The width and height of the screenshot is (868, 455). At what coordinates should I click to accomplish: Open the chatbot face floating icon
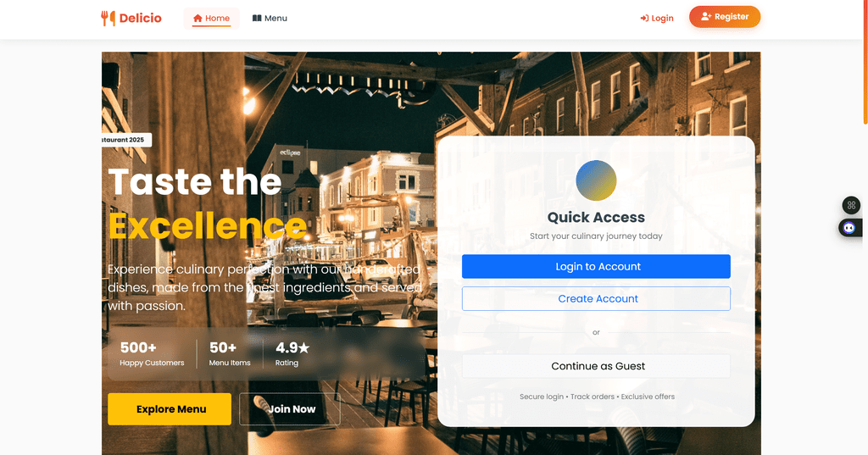[x=849, y=227]
